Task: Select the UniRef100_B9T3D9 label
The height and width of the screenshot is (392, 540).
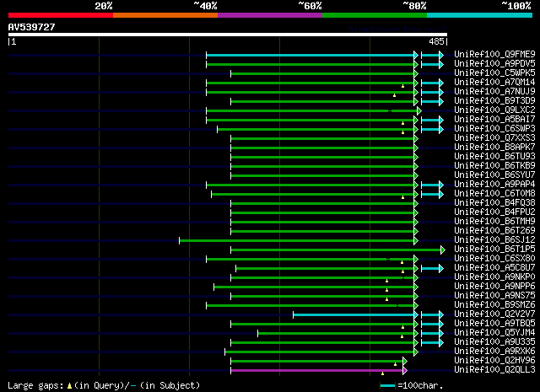Action: (494, 101)
